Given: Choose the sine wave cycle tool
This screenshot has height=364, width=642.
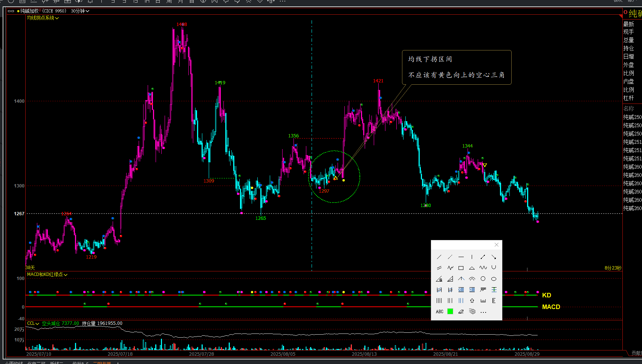Looking at the screenshot, I should point(483,268).
